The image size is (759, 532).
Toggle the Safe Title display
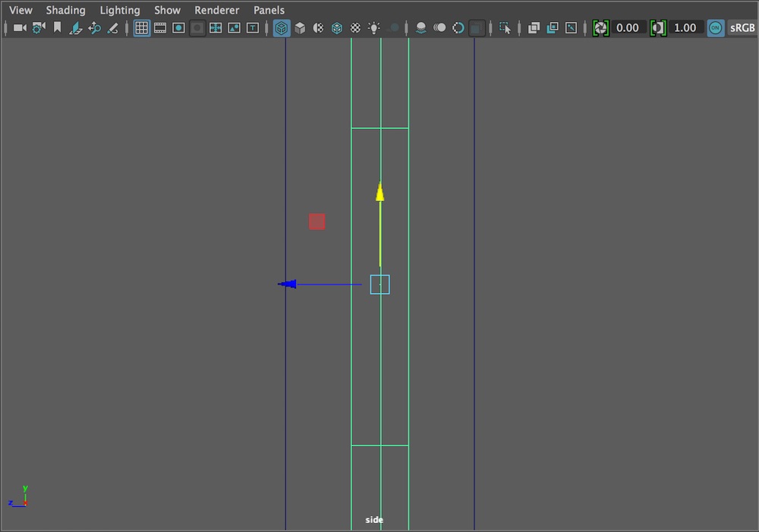tap(253, 28)
